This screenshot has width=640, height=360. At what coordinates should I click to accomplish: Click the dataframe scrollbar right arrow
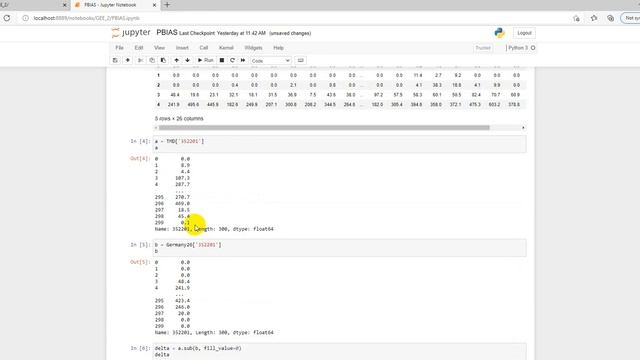523,128
